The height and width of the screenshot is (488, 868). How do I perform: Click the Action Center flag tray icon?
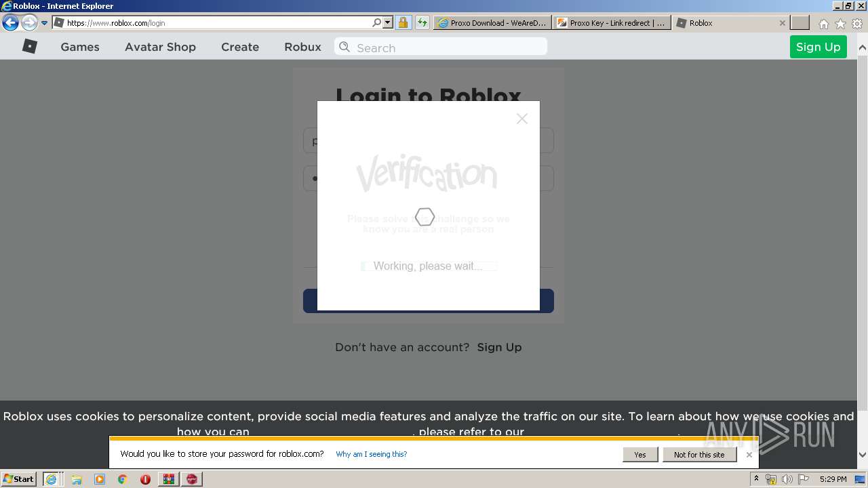pyautogui.click(x=803, y=479)
